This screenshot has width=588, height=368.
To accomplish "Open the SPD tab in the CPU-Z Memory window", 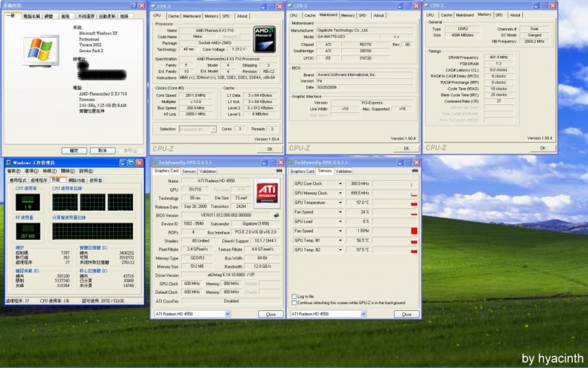I will [x=499, y=15].
